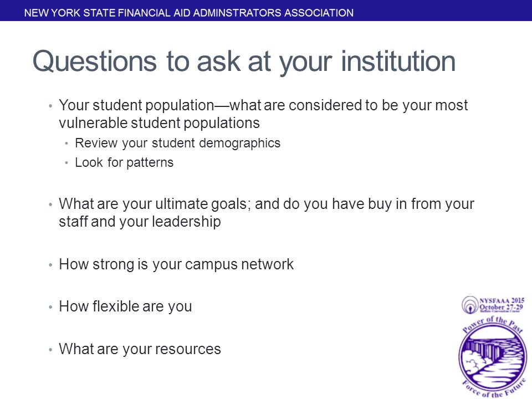532x399 pixels.
Task: Click the 'October 27-29' date text in logo
Action: [x=501, y=306]
